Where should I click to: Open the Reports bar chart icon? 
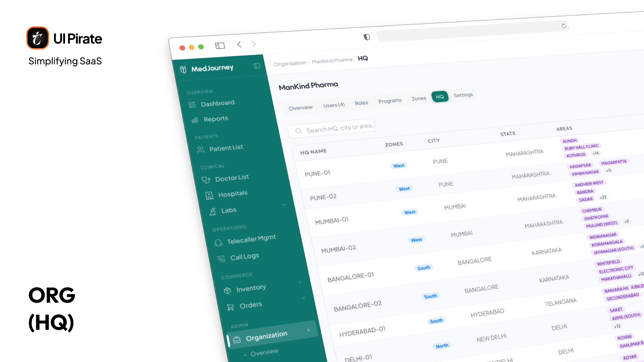point(195,120)
